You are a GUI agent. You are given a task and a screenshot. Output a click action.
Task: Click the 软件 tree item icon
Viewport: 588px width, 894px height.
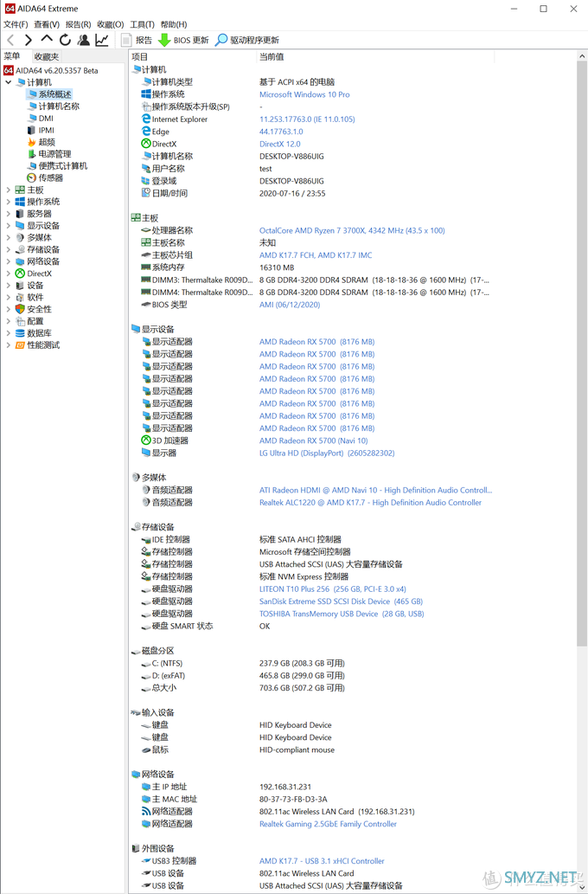pyautogui.click(x=20, y=297)
